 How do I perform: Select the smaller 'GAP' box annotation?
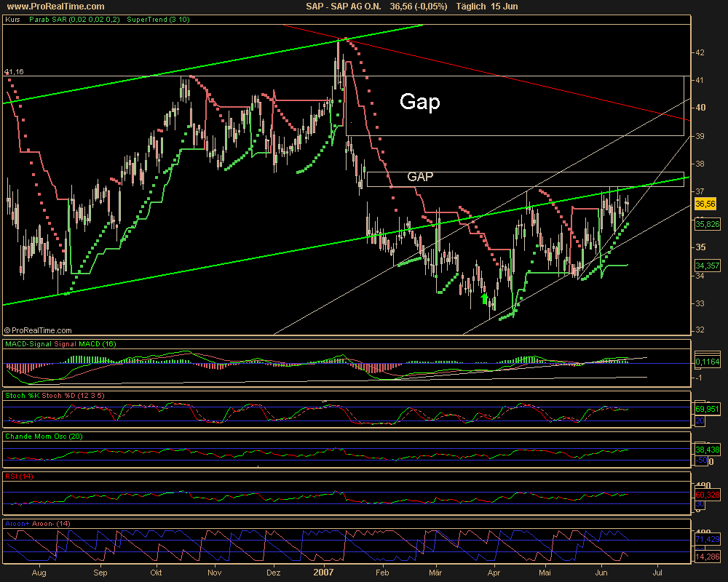pos(420,176)
